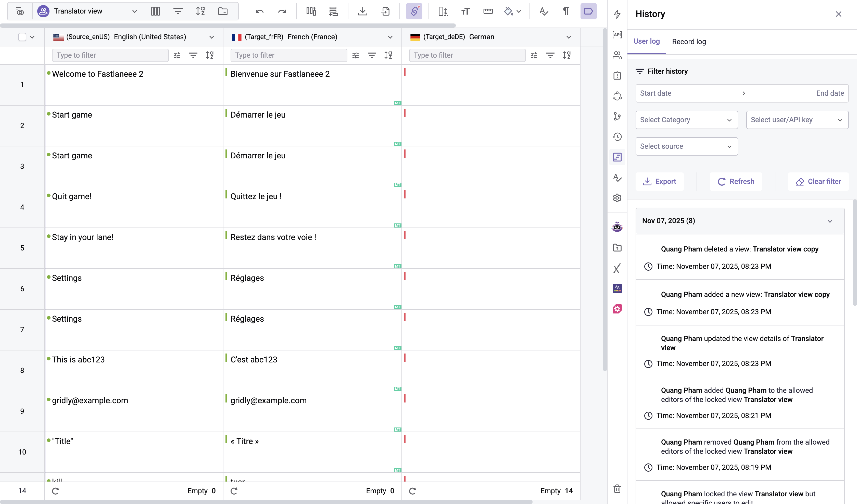This screenshot has width=857, height=504.
Task: Click the Export history button
Action: coord(659,182)
